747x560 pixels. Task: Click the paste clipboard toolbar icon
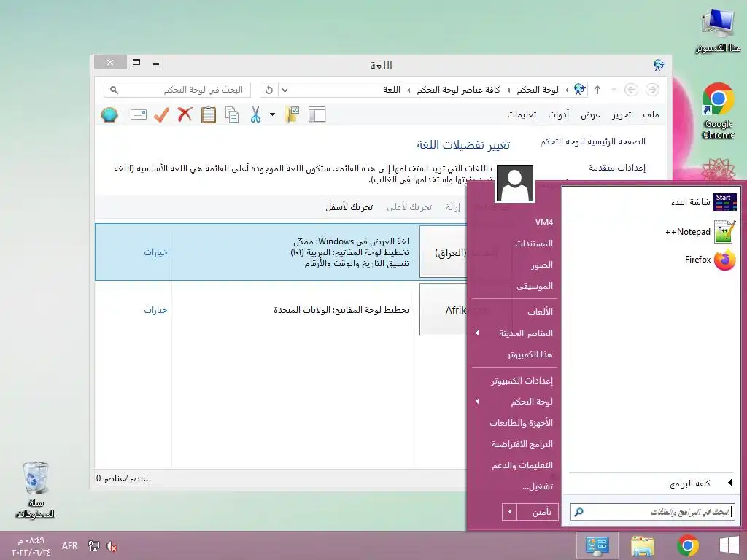(x=208, y=114)
